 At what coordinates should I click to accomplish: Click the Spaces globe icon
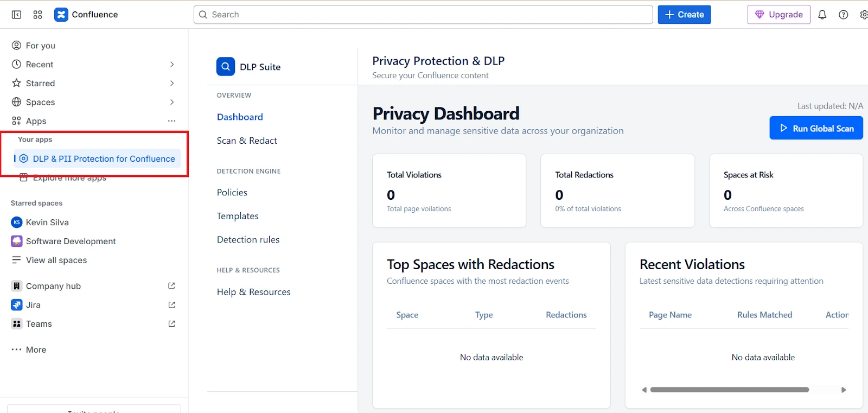point(17,102)
